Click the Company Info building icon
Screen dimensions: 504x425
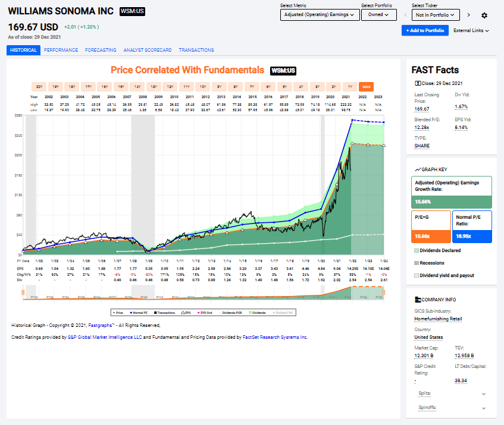(x=418, y=300)
